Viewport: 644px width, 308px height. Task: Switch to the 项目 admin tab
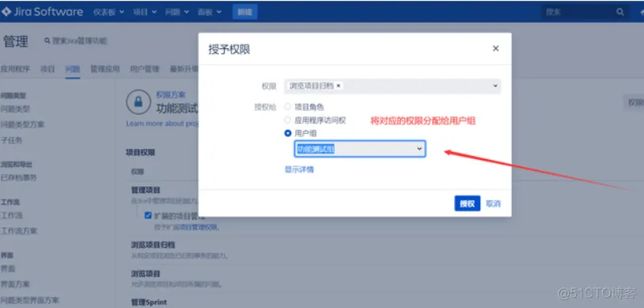pos(47,69)
